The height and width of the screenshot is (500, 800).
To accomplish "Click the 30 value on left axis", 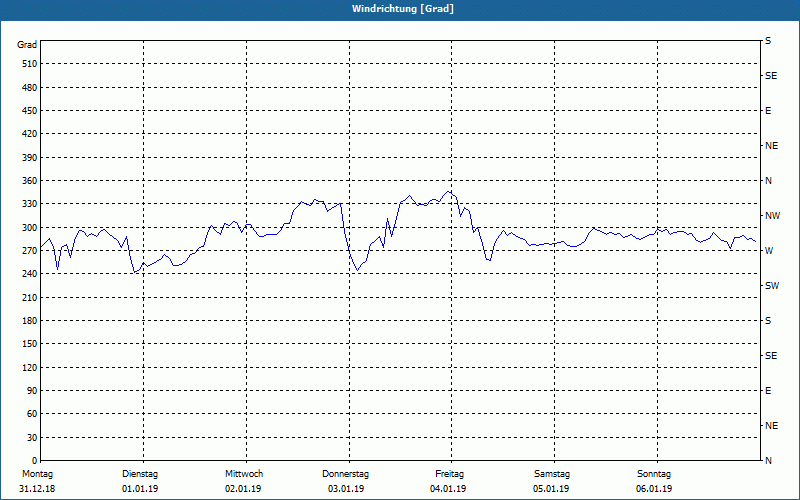I will [x=32, y=437].
